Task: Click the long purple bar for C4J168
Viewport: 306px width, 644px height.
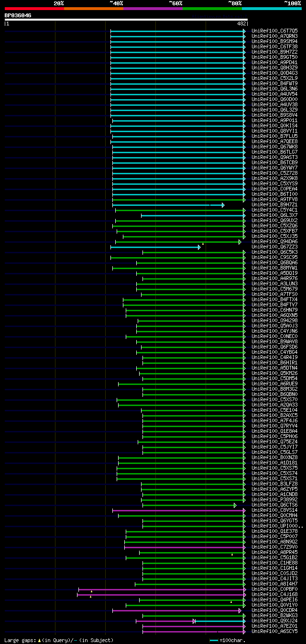Action: [161, 595]
